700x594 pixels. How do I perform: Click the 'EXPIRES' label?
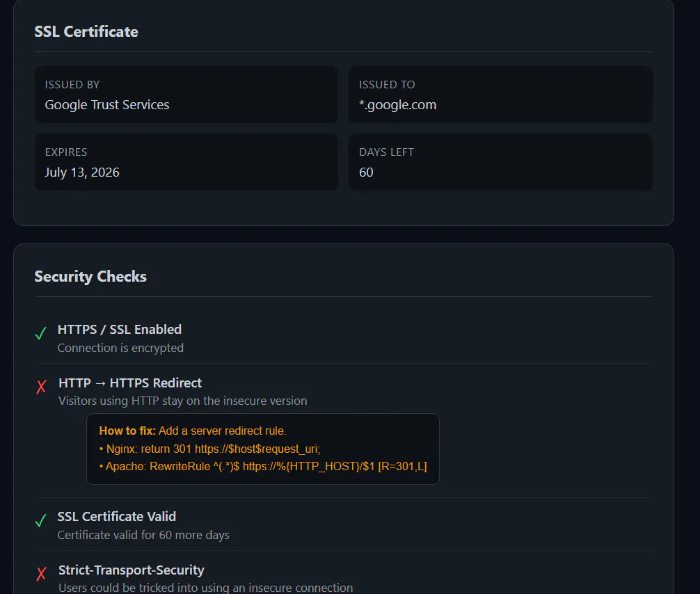click(x=66, y=152)
